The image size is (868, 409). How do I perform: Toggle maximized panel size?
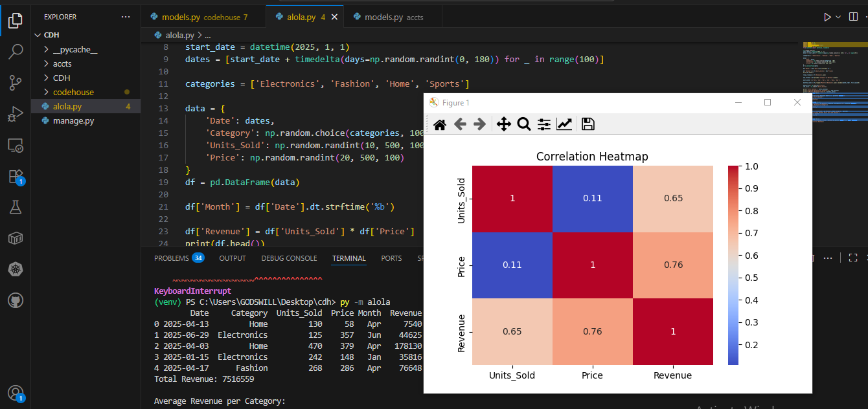[x=852, y=257]
